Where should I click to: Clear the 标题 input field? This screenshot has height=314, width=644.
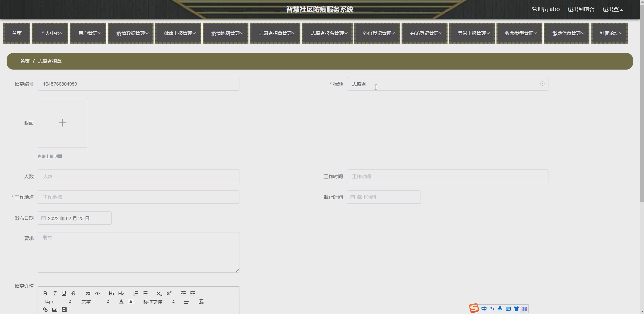click(x=542, y=84)
